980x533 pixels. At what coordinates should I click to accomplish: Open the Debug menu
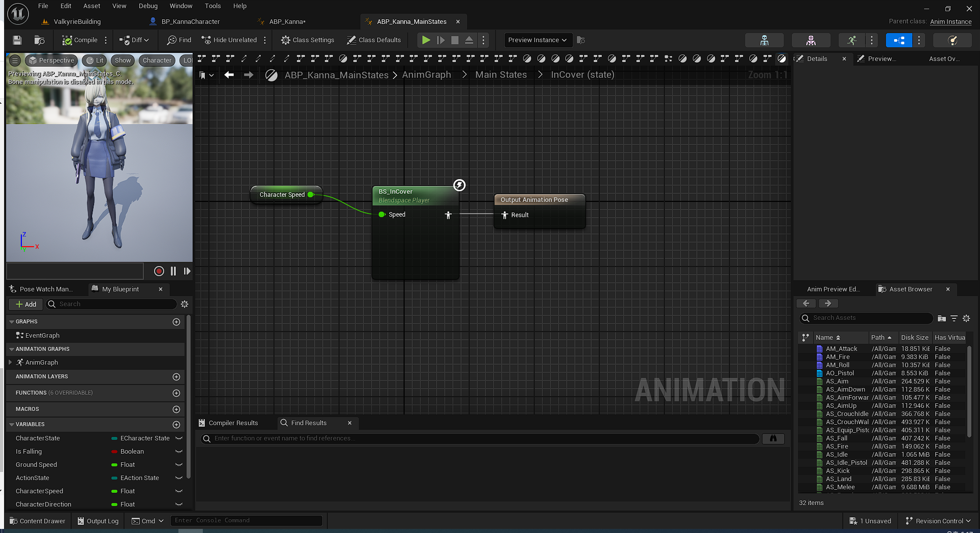148,6
